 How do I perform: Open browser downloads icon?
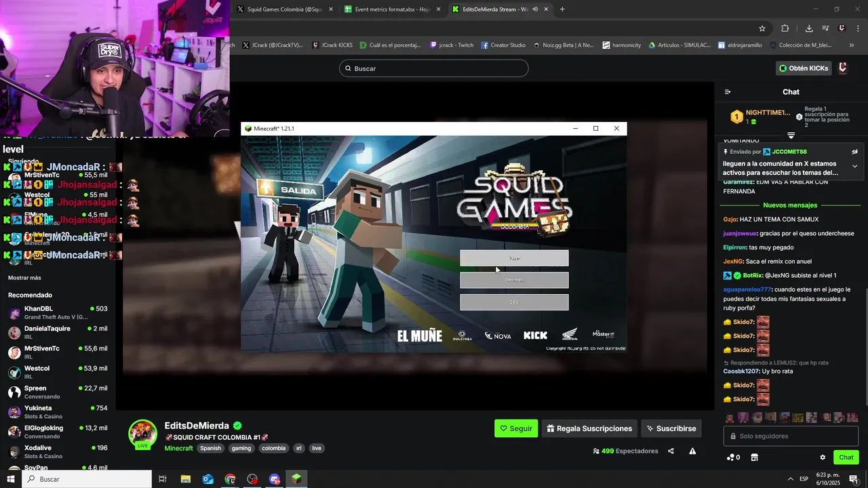click(x=809, y=28)
